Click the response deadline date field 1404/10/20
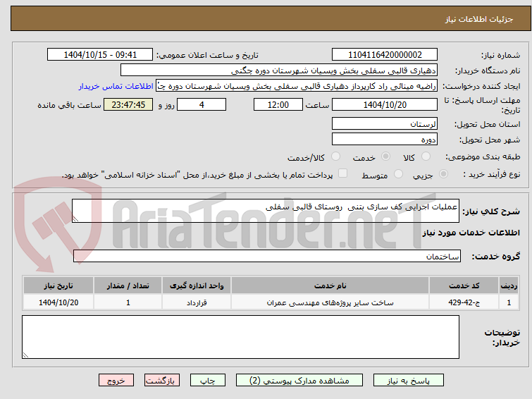 385,104
